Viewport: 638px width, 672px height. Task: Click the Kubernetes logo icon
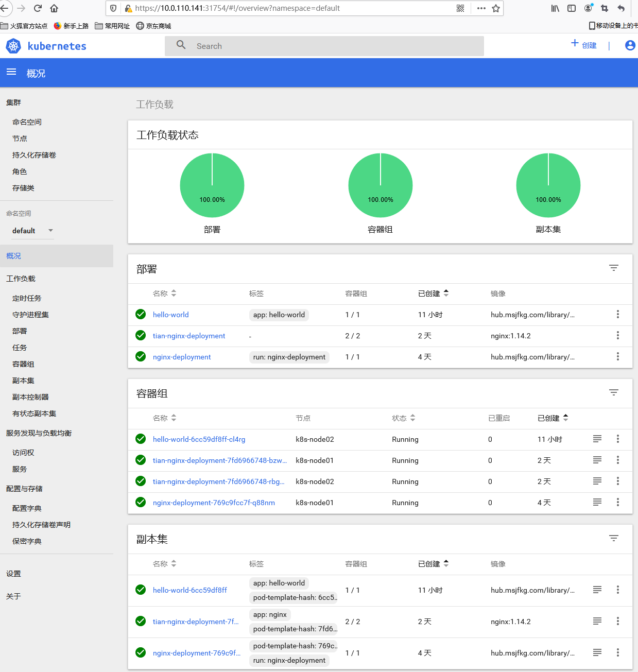[13, 46]
